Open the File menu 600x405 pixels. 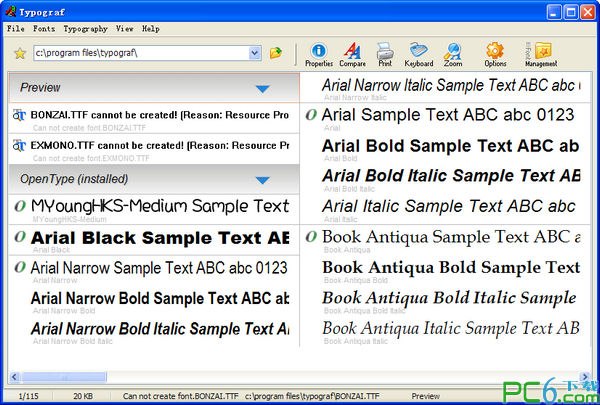tap(16, 29)
